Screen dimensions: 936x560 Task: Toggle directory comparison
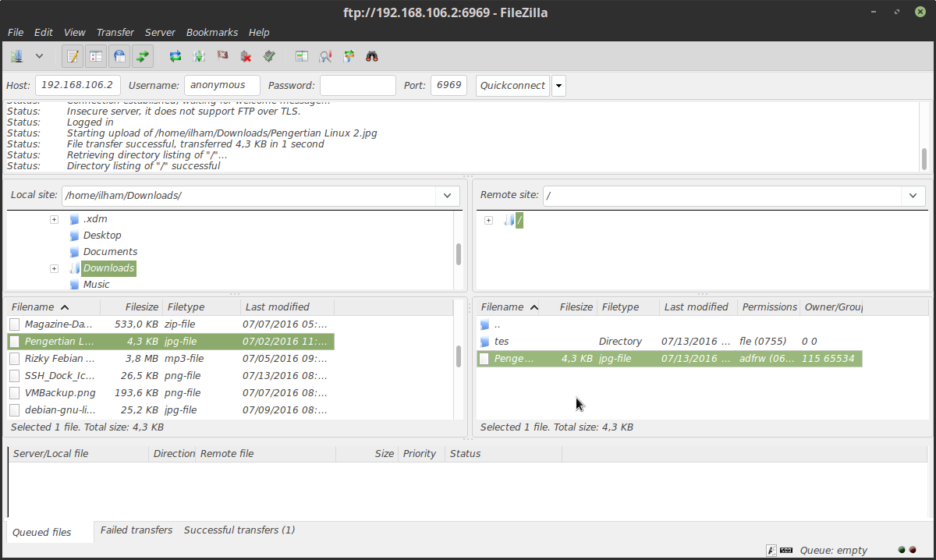(325, 56)
